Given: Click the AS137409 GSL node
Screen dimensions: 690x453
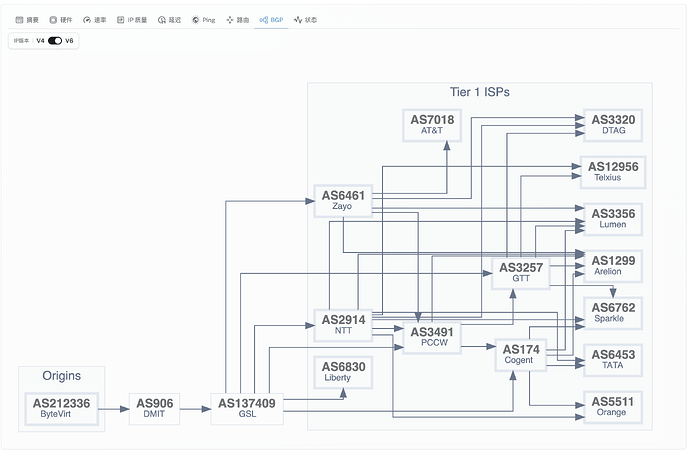Looking at the screenshot, I should [x=247, y=409].
